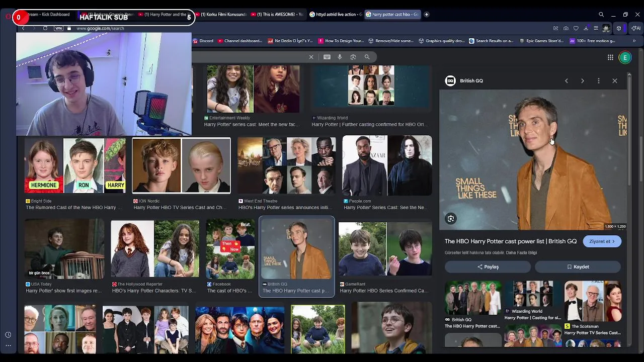The height and width of the screenshot is (362, 644).
Task: Click the British GQ source name in preview header
Action: coord(471,80)
